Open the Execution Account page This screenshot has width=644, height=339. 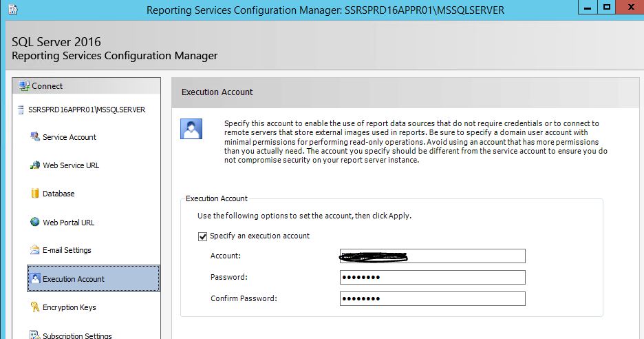(74, 279)
